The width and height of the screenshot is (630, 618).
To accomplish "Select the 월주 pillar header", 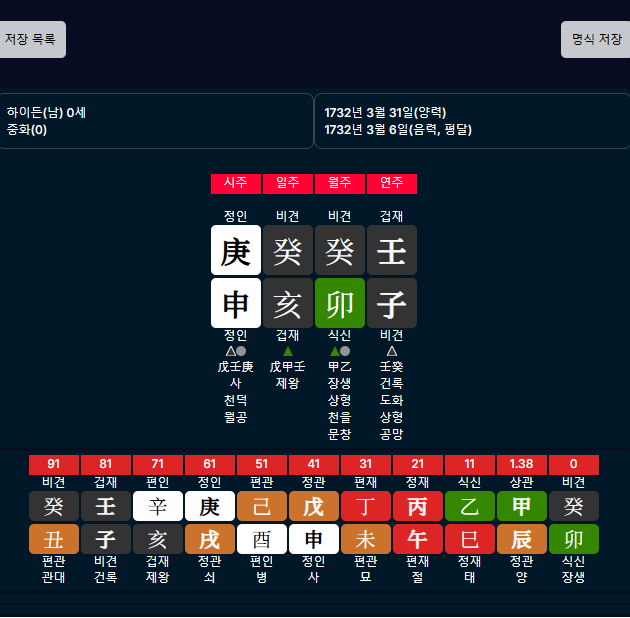I will click(x=340, y=184).
